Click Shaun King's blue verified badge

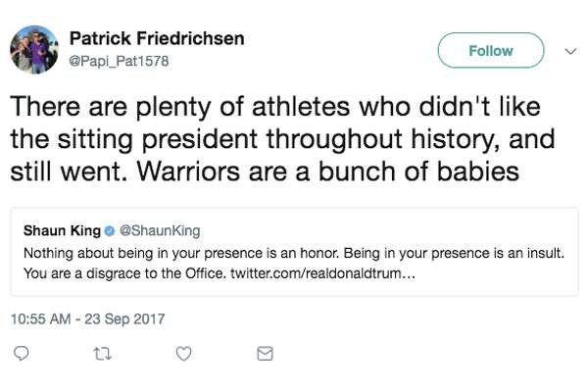[109, 231]
